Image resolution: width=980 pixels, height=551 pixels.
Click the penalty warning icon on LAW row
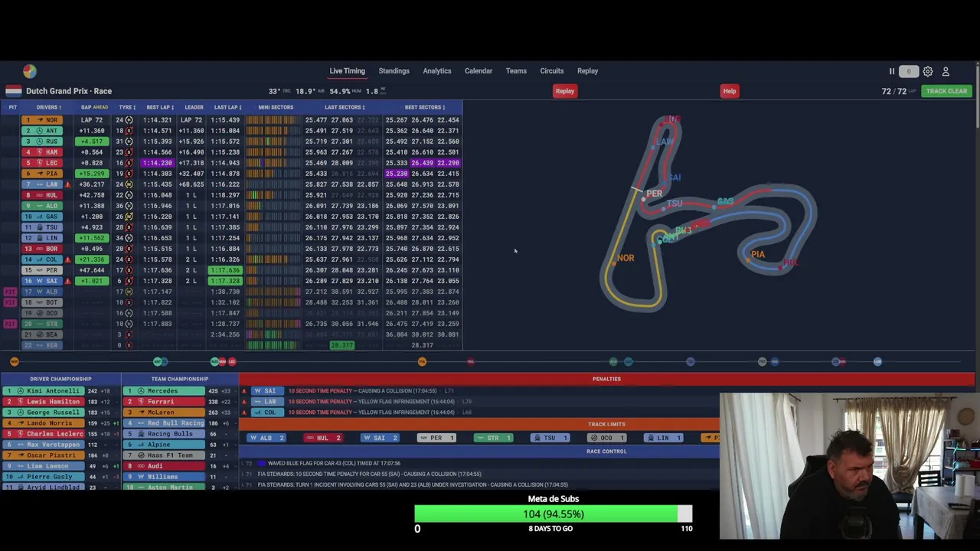point(244,402)
